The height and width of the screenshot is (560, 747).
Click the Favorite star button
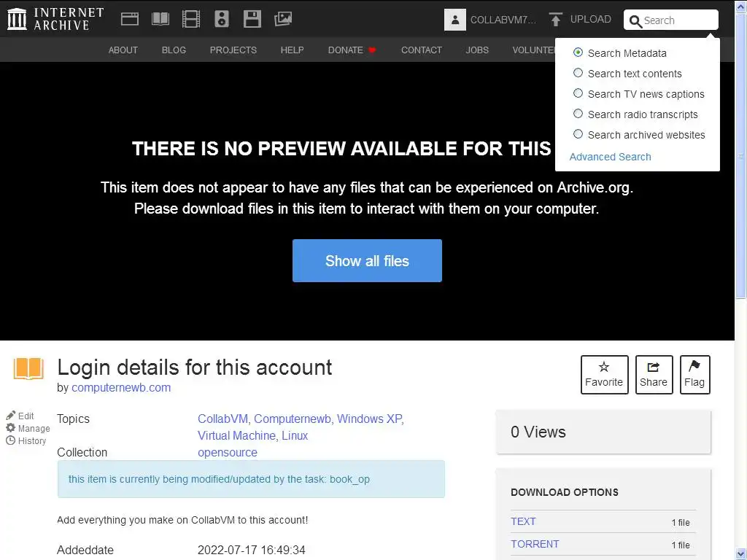point(604,375)
